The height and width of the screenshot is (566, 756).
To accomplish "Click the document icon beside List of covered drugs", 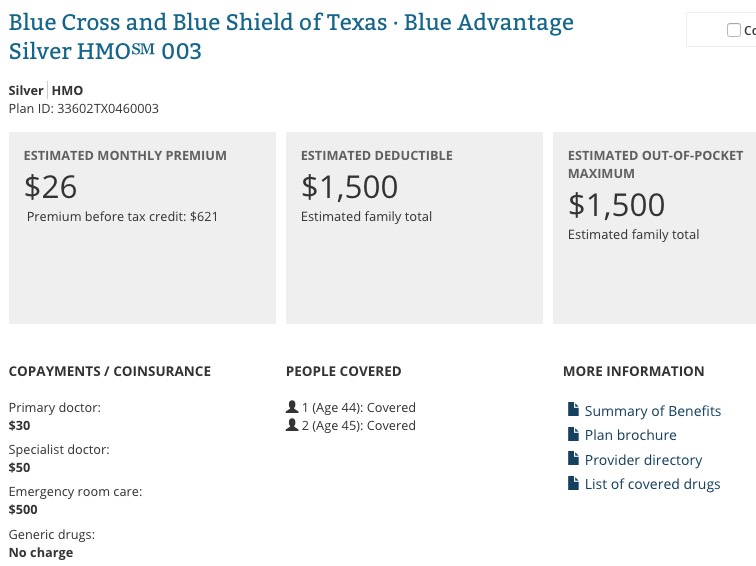I will [573, 484].
